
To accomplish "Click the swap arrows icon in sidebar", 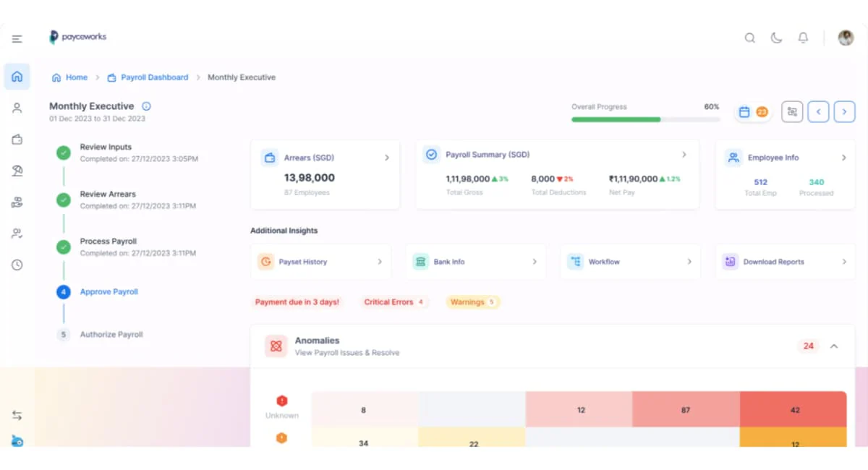I will [x=17, y=416].
